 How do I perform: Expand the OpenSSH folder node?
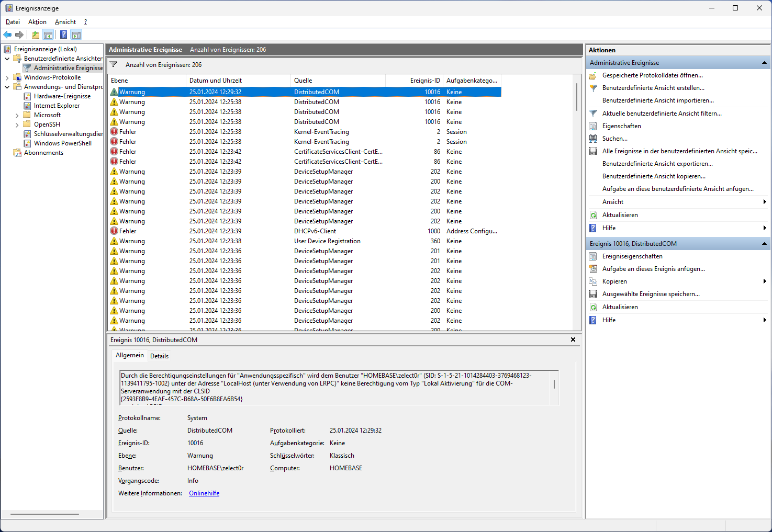pyautogui.click(x=17, y=124)
